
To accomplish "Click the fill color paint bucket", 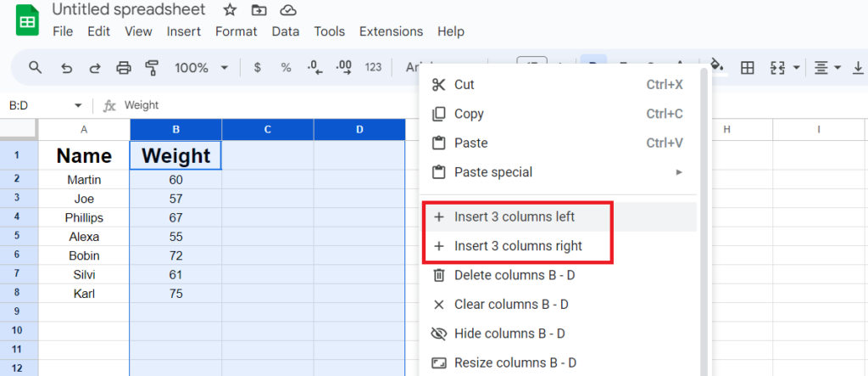I will 717,66.
